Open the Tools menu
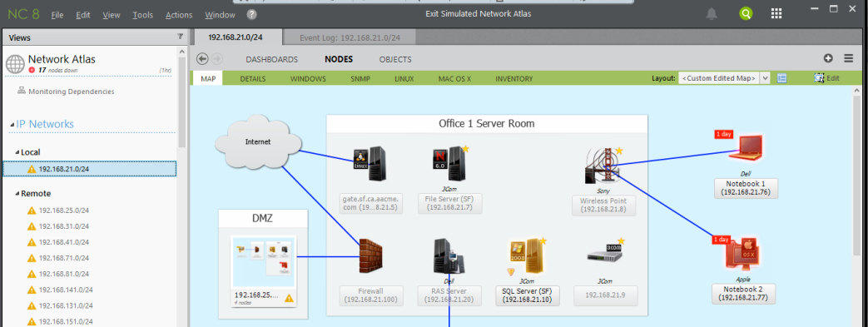 [143, 15]
